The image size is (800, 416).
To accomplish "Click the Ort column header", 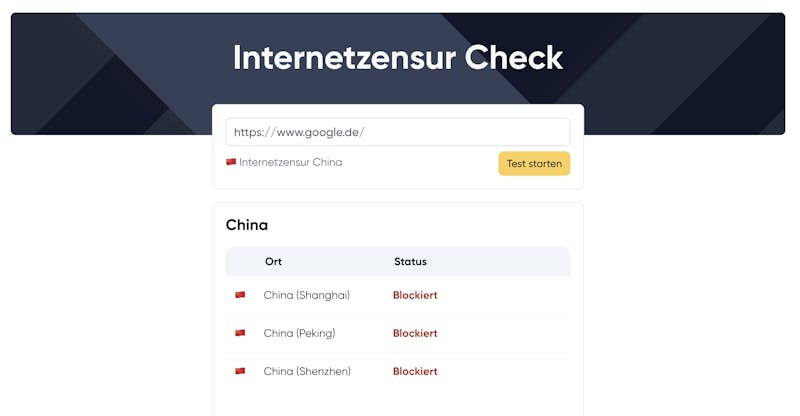I will coord(273,261).
